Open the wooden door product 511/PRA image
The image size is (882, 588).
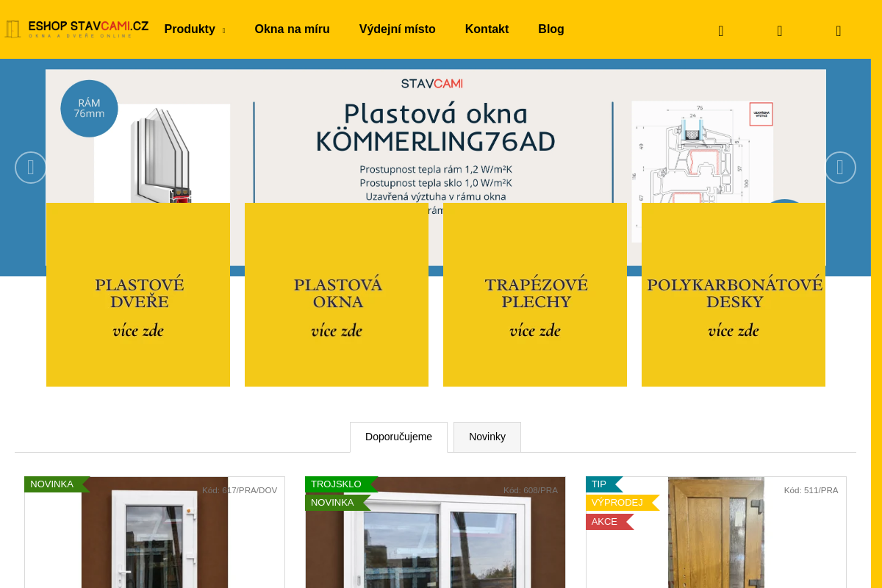point(716,533)
